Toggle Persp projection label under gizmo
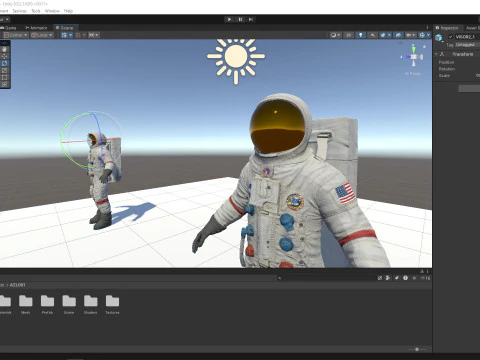The image size is (480, 360). (413, 74)
